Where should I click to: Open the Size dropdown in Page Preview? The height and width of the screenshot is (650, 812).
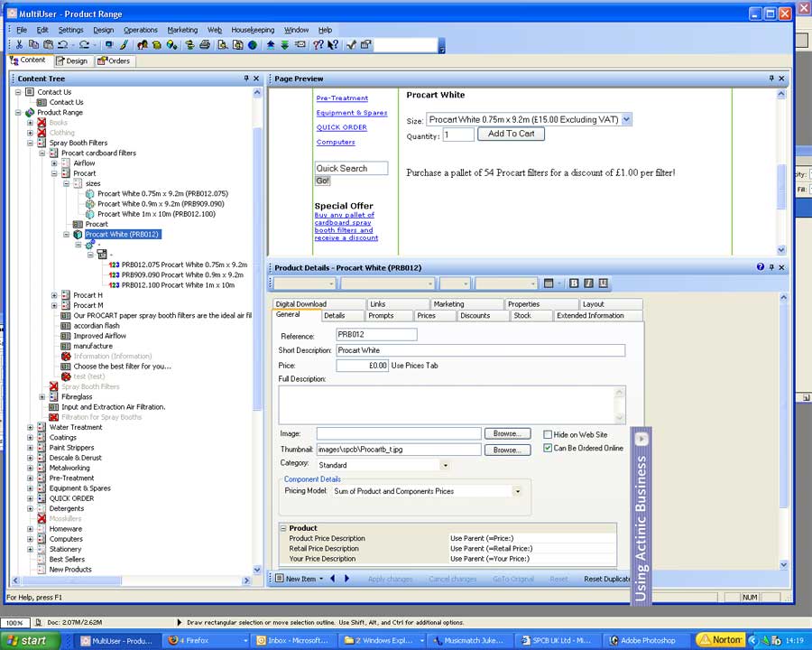coord(627,119)
